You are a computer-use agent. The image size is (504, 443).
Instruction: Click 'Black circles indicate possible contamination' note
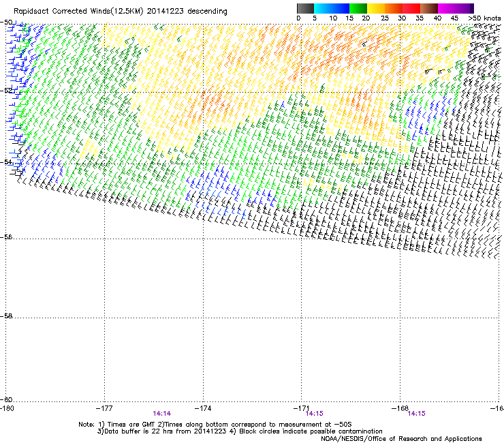pyautogui.click(x=311, y=431)
